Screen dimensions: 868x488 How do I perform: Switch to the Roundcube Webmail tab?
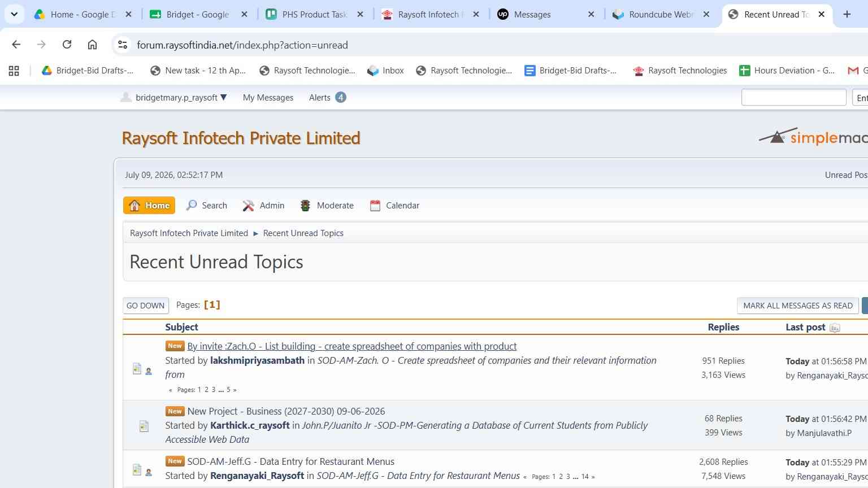pyautogui.click(x=661, y=14)
